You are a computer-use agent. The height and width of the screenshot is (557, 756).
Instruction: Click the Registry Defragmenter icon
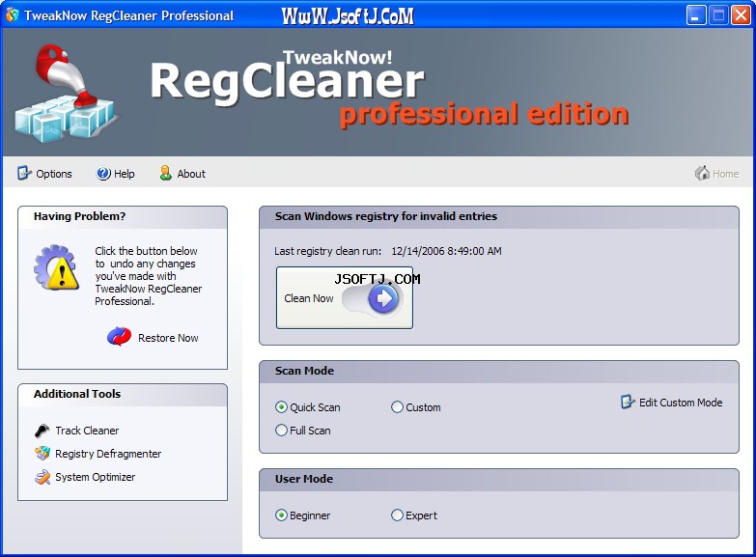click(x=42, y=454)
